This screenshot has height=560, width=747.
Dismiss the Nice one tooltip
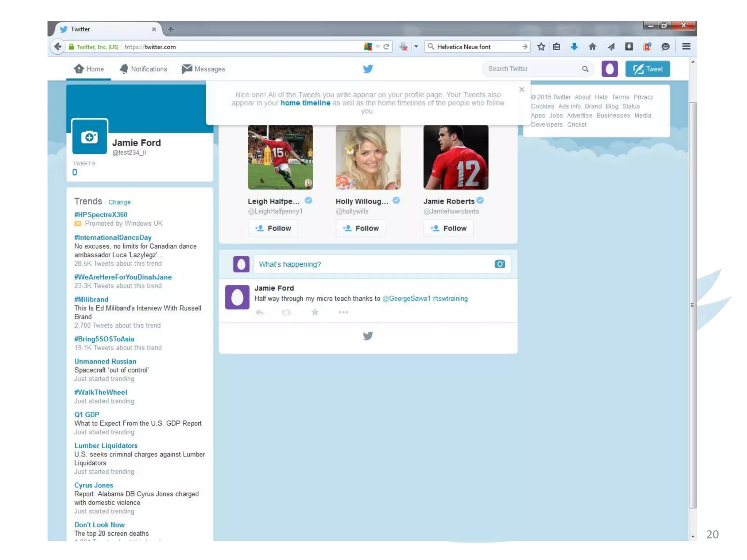point(522,90)
